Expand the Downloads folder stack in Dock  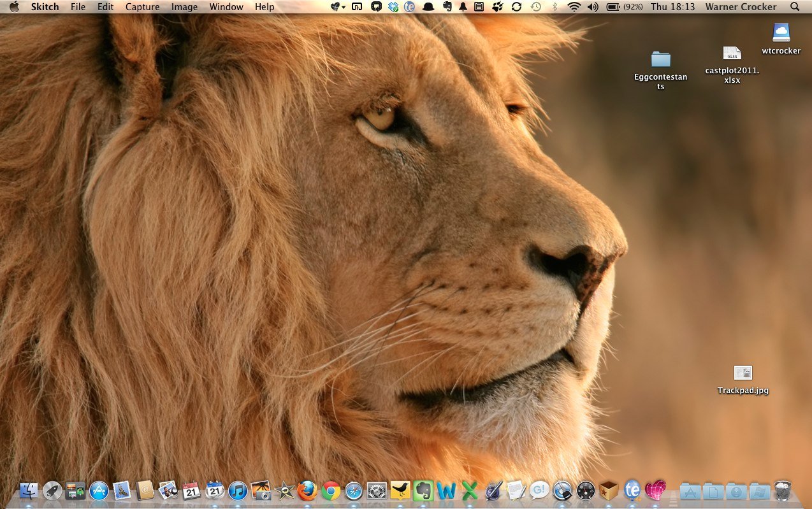coord(737,491)
